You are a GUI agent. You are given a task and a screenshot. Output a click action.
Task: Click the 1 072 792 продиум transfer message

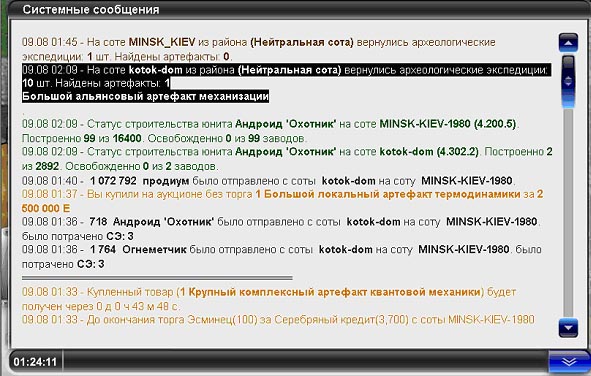pyautogui.click(x=268, y=181)
